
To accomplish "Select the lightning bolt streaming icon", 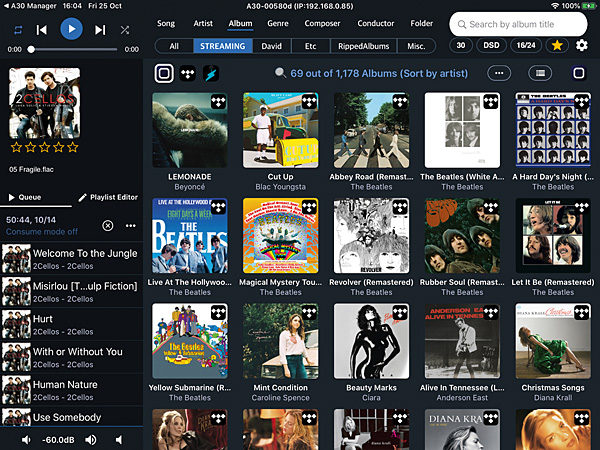I will click(x=211, y=73).
